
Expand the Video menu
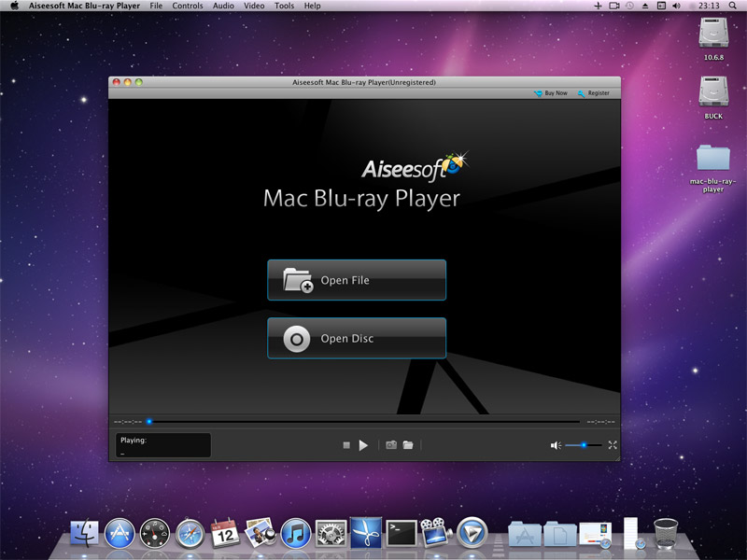(254, 6)
